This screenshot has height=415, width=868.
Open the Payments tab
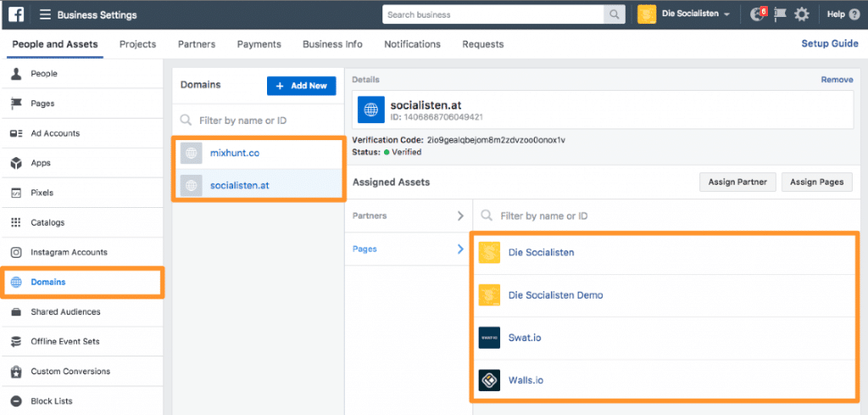click(259, 44)
